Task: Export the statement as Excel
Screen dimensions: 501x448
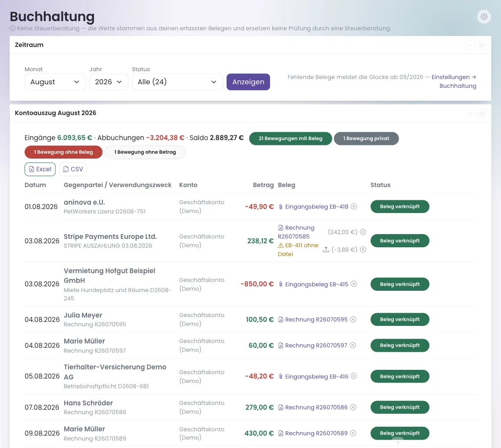Action: [40, 170]
